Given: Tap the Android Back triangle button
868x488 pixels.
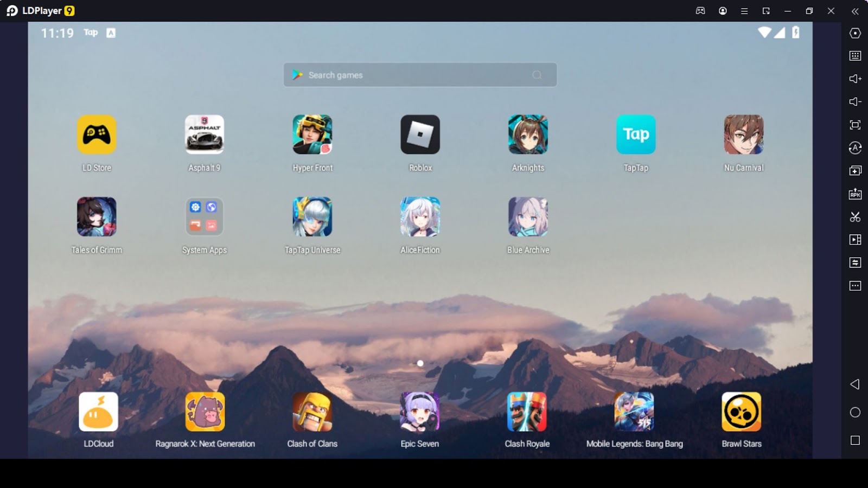Looking at the screenshot, I should (x=855, y=384).
